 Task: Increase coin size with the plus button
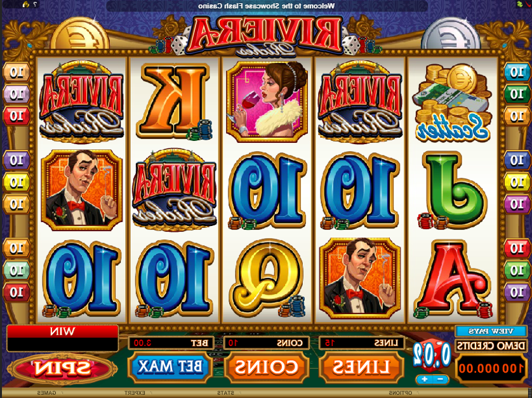(423, 379)
